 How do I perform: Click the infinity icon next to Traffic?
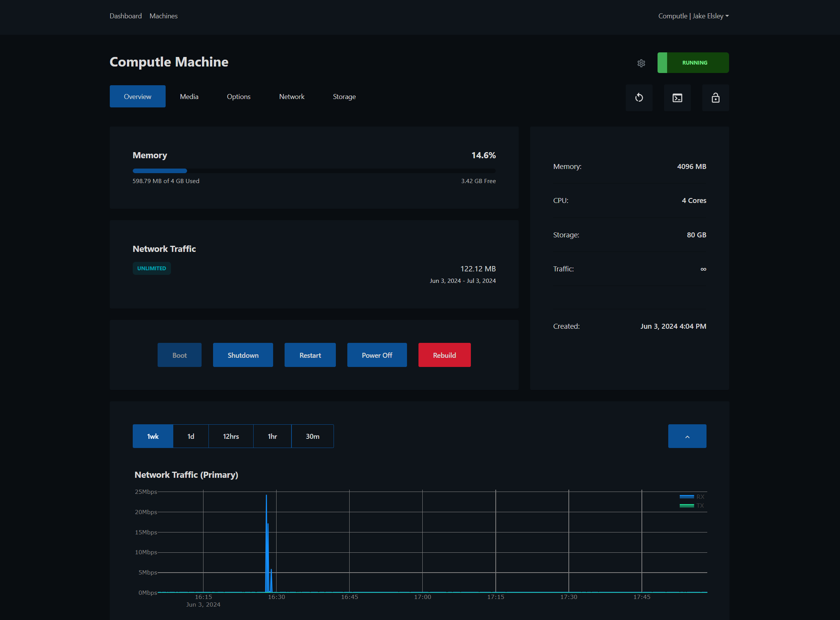coord(703,269)
